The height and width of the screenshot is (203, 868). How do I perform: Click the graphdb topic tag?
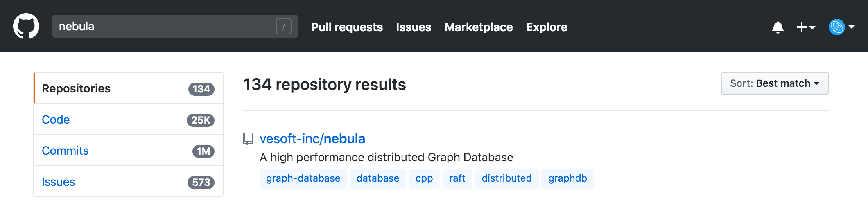point(567,178)
